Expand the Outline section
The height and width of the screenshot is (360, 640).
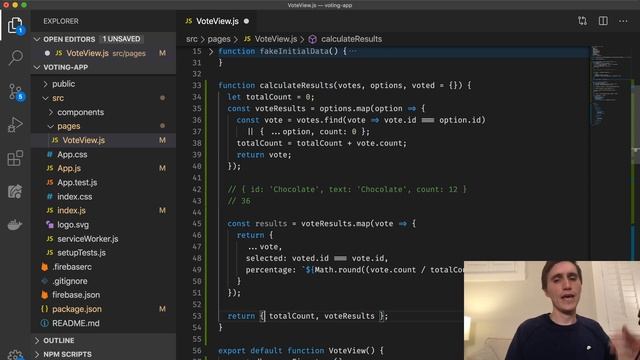pos(37,340)
